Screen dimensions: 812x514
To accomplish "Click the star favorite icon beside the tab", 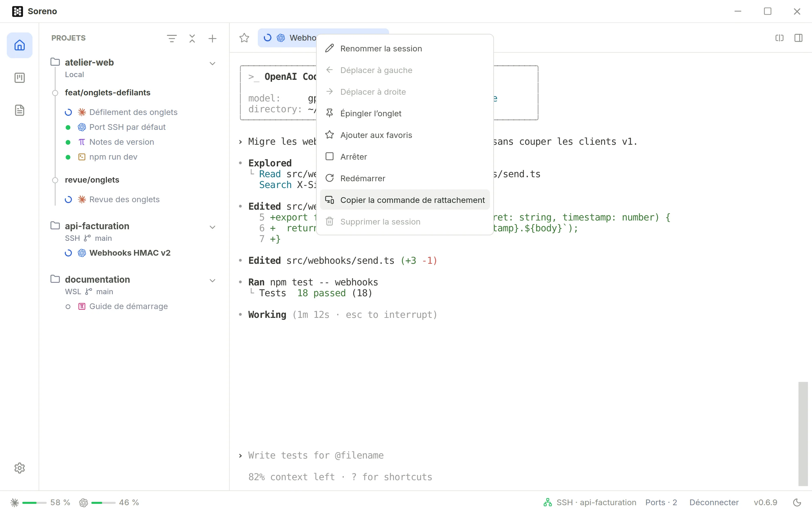I will coord(244,38).
